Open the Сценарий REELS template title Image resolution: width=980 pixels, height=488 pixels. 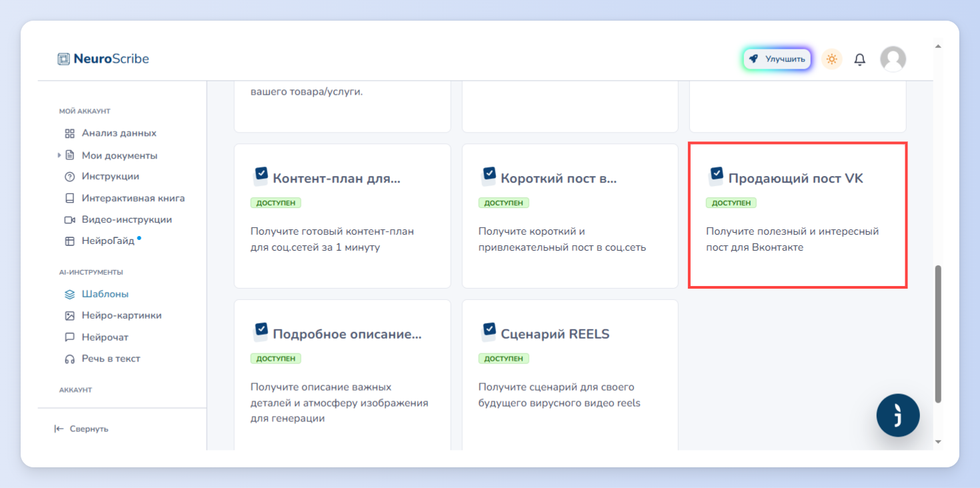pos(555,335)
